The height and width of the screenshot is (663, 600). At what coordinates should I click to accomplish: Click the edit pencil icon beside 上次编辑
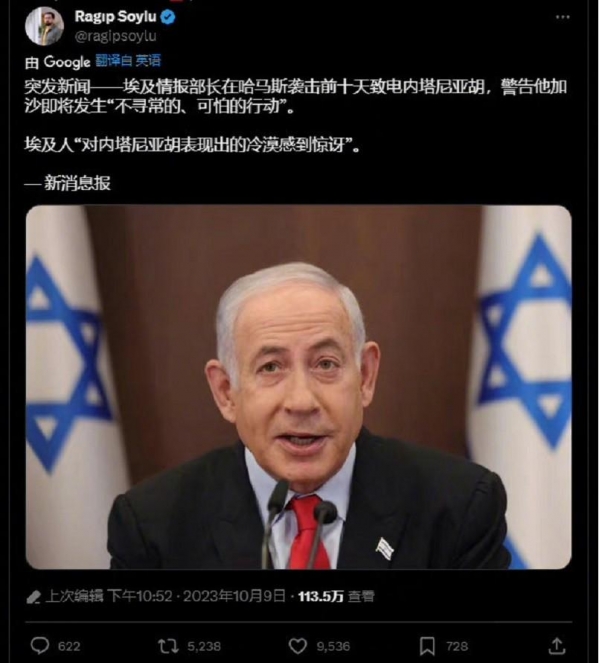pyautogui.click(x=33, y=597)
